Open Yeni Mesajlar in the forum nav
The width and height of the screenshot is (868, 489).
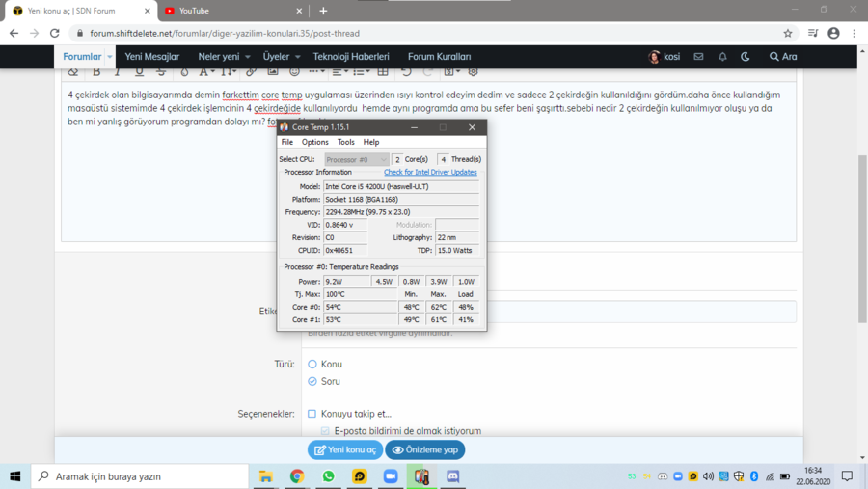tap(152, 57)
